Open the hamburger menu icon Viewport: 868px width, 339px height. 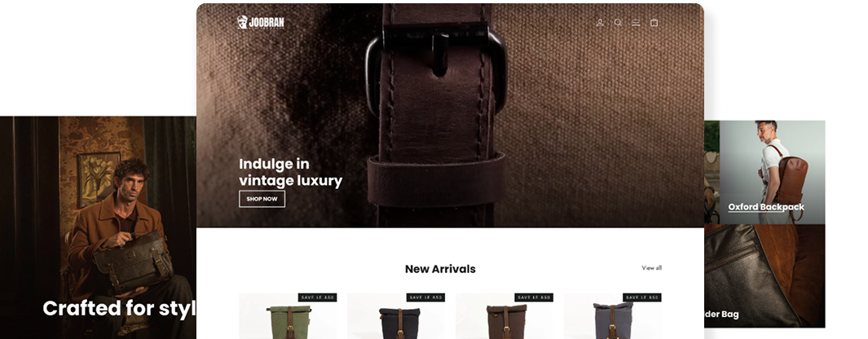point(636,23)
